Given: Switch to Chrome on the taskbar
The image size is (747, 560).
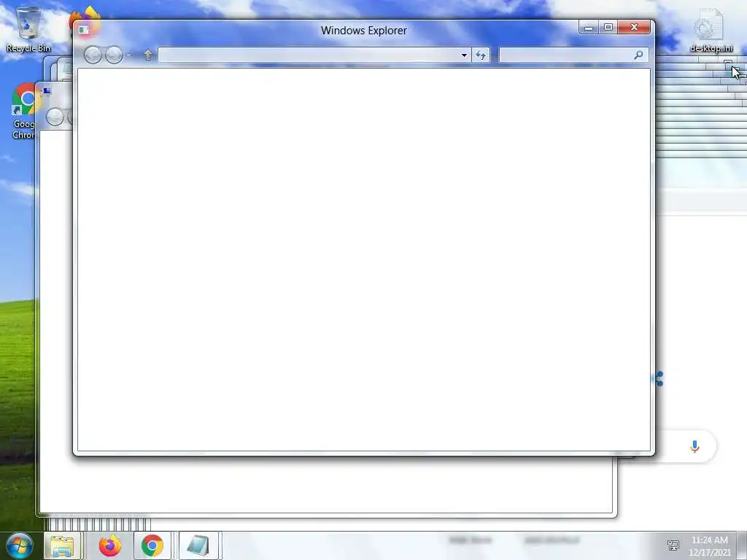Looking at the screenshot, I should pyautogui.click(x=152, y=545).
